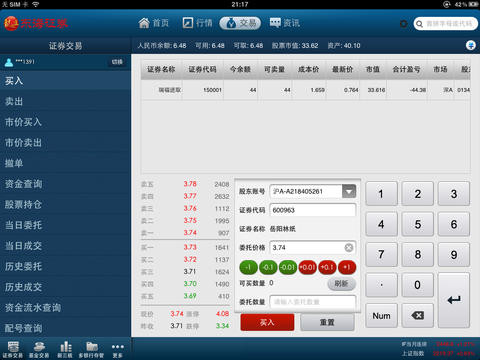Increase price with red +0.1 button

coord(327,267)
